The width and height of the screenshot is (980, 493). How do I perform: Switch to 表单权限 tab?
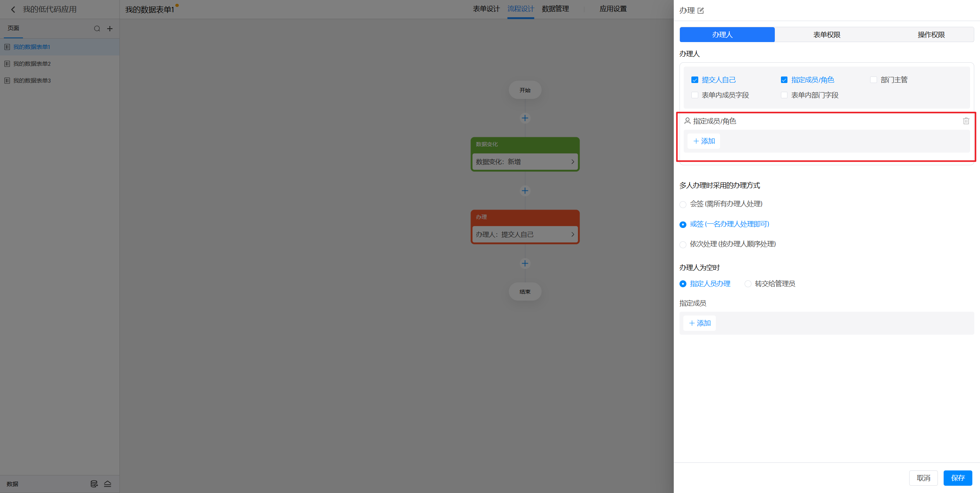pyautogui.click(x=826, y=35)
